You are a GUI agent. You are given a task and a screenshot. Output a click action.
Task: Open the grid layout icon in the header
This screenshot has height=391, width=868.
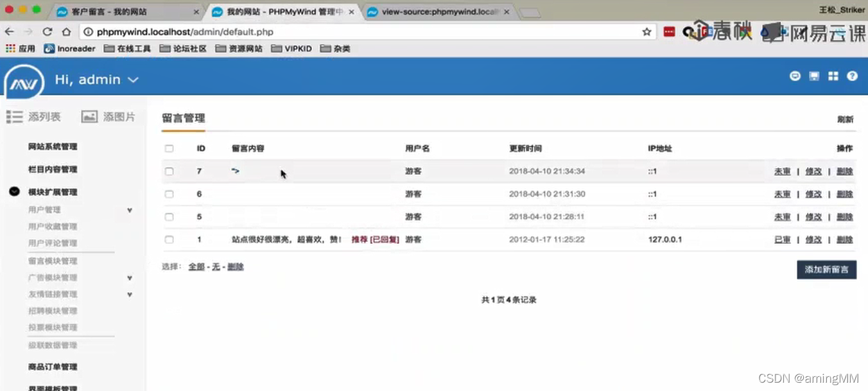pos(833,76)
